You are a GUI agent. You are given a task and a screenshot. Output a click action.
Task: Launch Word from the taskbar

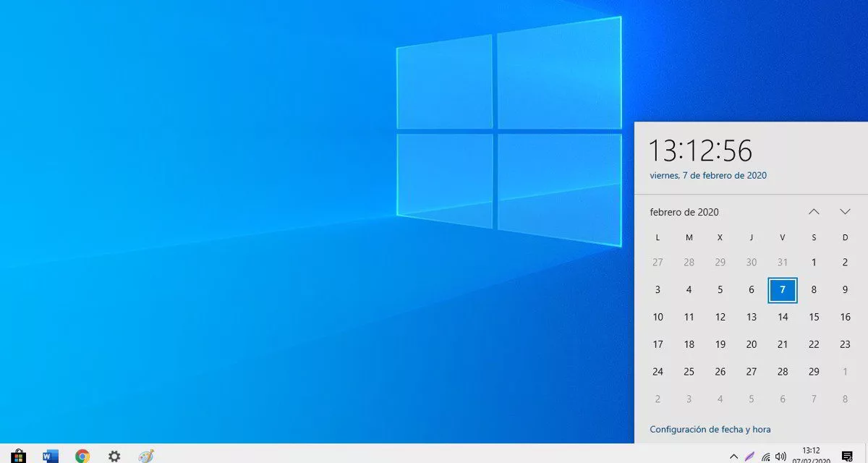click(51, 456)
